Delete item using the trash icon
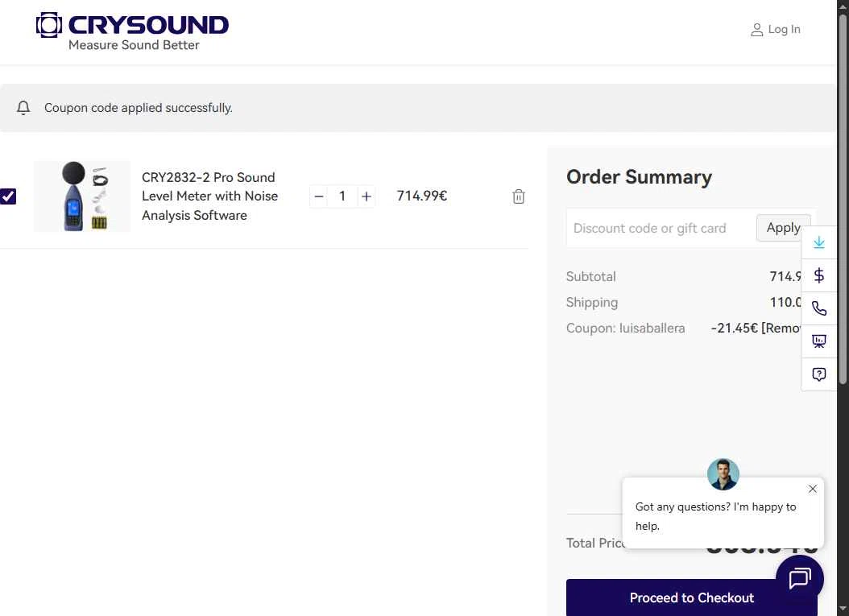 click(518, 196)
